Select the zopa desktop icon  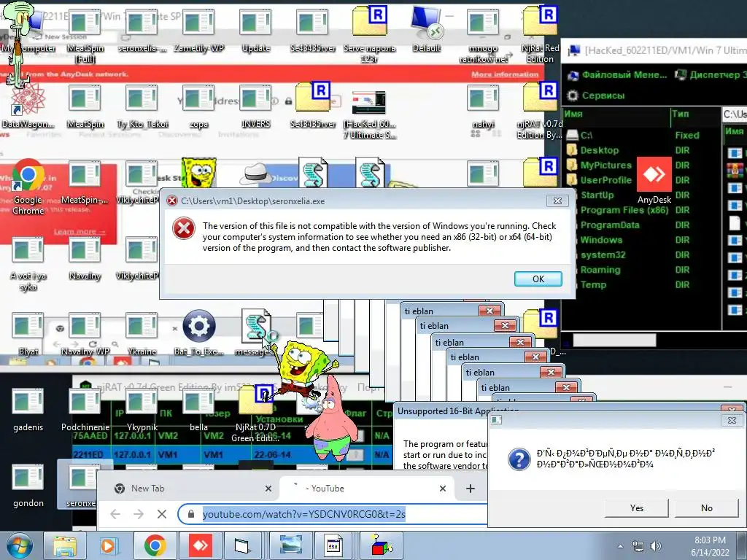tap(198, 107)
